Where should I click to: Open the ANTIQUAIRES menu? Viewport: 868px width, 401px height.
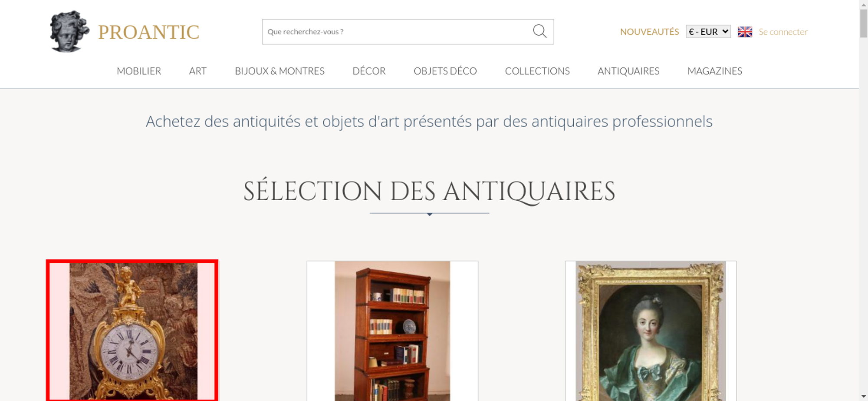[628, 71]
